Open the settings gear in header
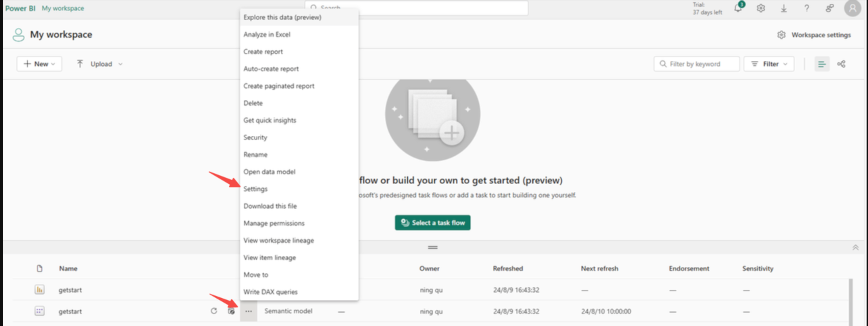868x326 pixels. [761, 8]
